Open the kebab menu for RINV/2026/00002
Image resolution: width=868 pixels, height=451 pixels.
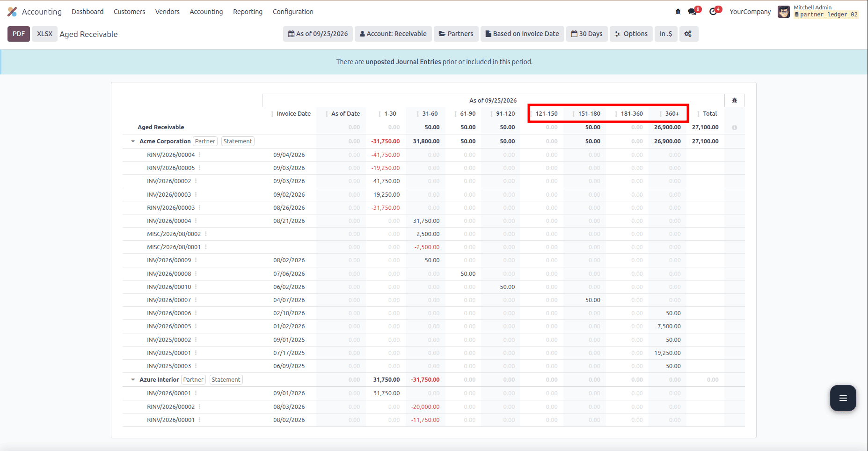pyautogui.click(x=200, y=407)
